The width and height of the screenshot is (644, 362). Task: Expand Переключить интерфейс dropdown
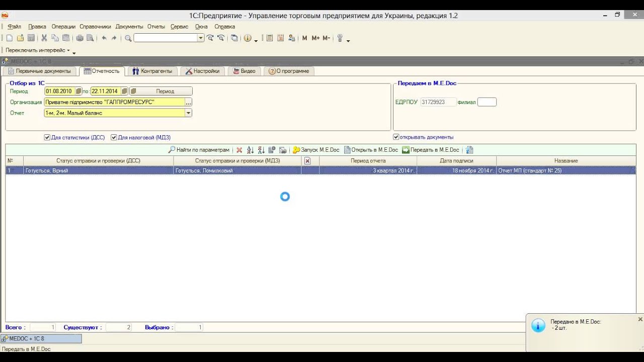click(68, 50)
